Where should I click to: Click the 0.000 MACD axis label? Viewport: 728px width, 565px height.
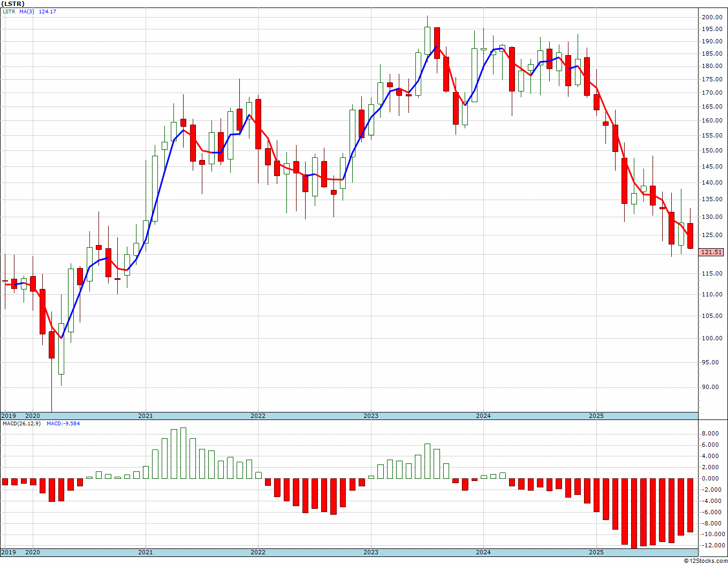[x=711, y=479]
